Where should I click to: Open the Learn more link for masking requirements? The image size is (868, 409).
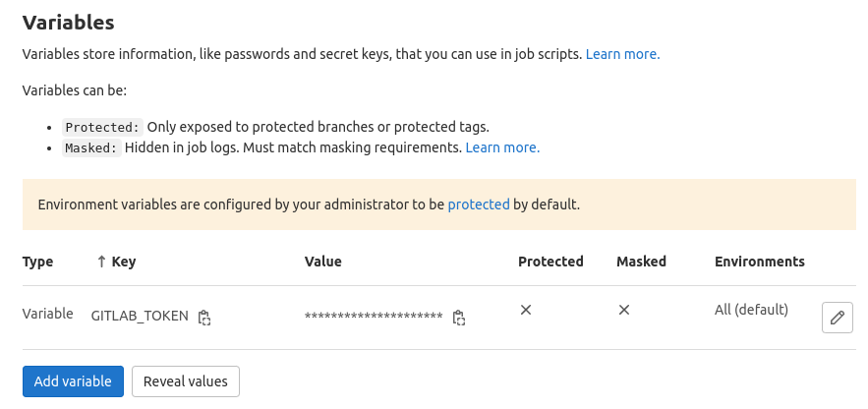[502, 147]
